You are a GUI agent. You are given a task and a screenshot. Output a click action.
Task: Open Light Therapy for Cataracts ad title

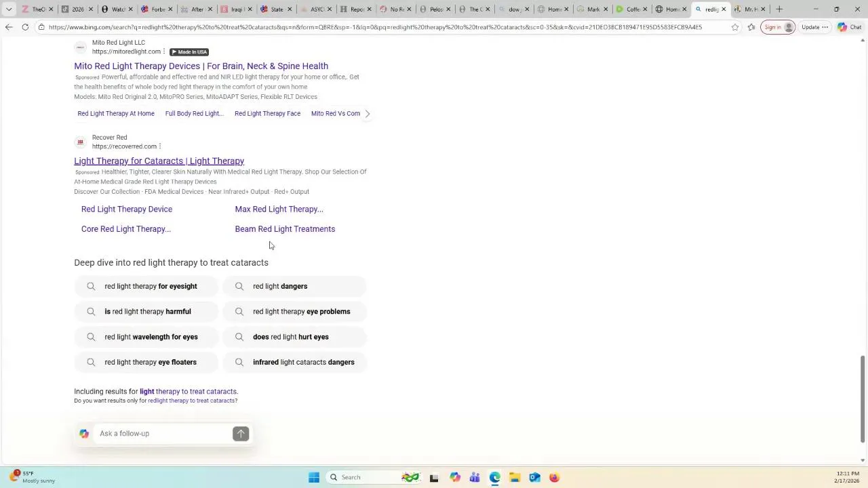coord(159,161)
